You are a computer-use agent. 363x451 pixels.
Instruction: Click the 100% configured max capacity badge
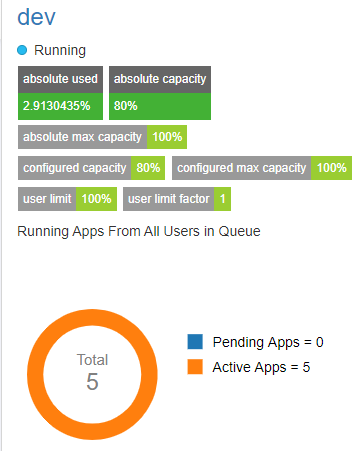(x=332, y=168)
